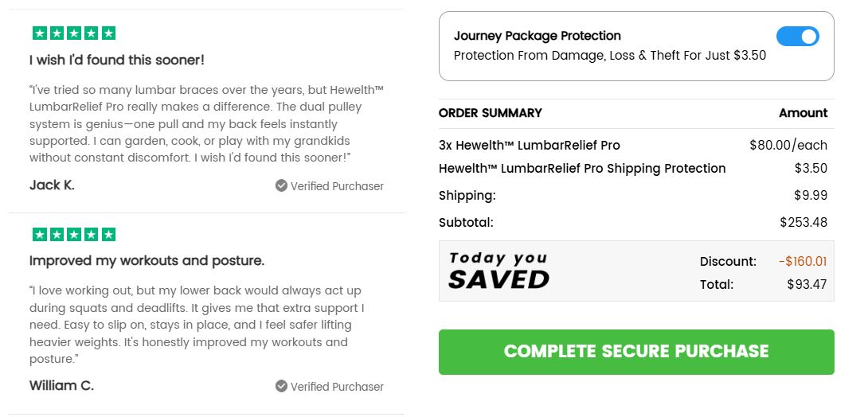Click Verified Purchaser label for William C.
The width and height of the screenshot is (868, 417).
point(337,387)
